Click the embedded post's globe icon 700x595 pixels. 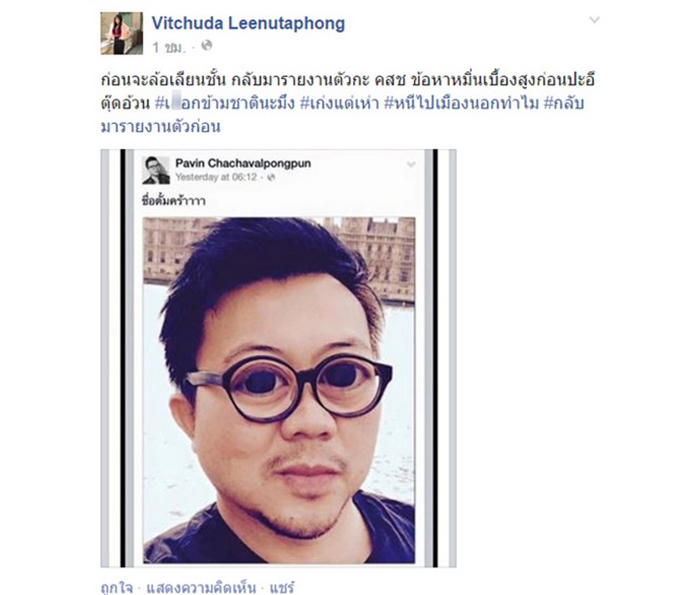click(270, 177)
